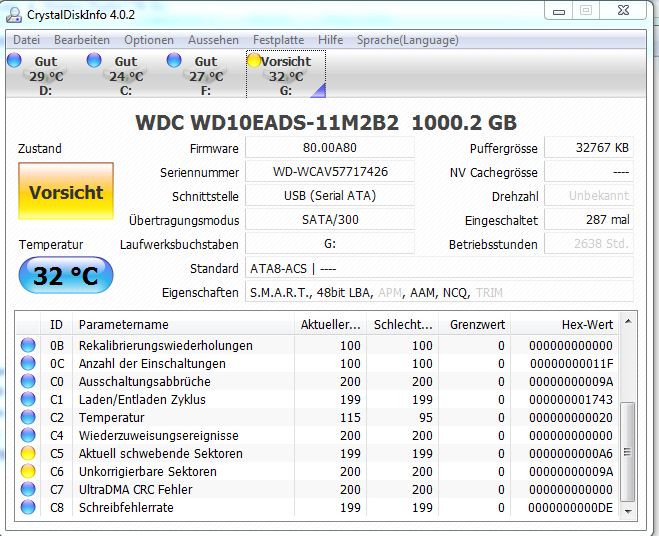Click the SMART list scroll down arrow
Image resolution: width=659 pixels, height=536 pixels.
pyautogui.click(x=628, y=512)
